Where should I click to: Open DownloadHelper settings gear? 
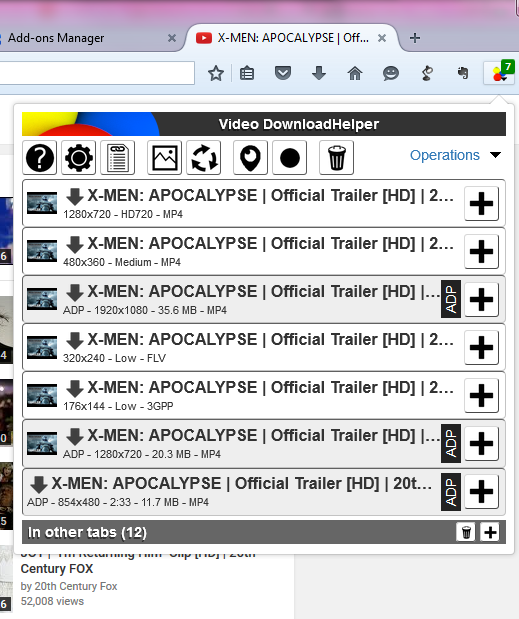79,158
